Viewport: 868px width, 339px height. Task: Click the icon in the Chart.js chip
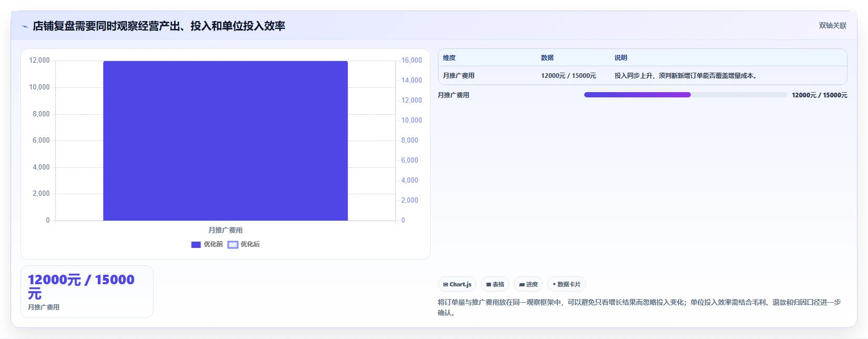[x=446, y=285]
